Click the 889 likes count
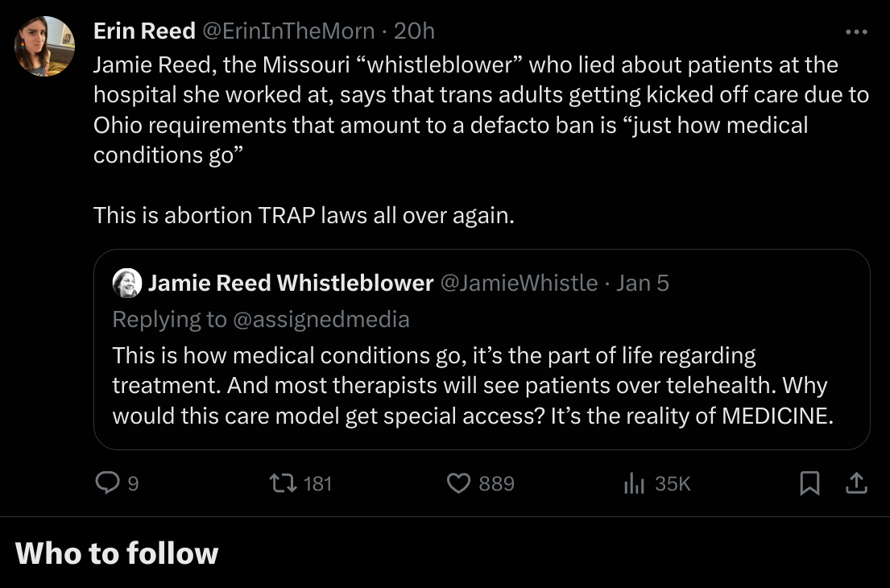 point(496,483)
